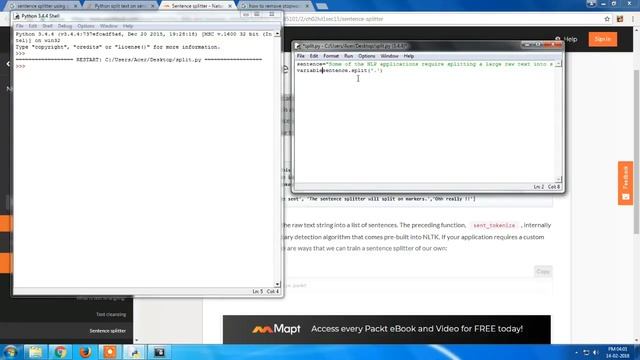Open File menu in Python Shell window
This screenshot has height=360, width=640.
tap(19, 26)
